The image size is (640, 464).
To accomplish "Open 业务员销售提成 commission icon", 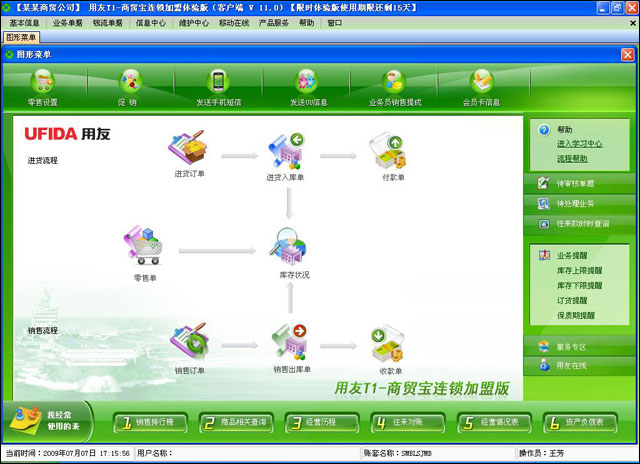I will (x=394, y=81).
